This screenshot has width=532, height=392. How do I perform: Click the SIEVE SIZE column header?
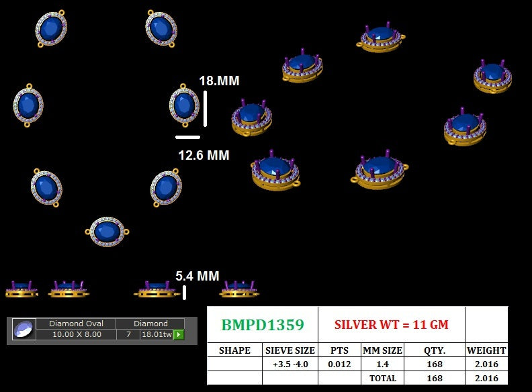[x=290, y=350]
